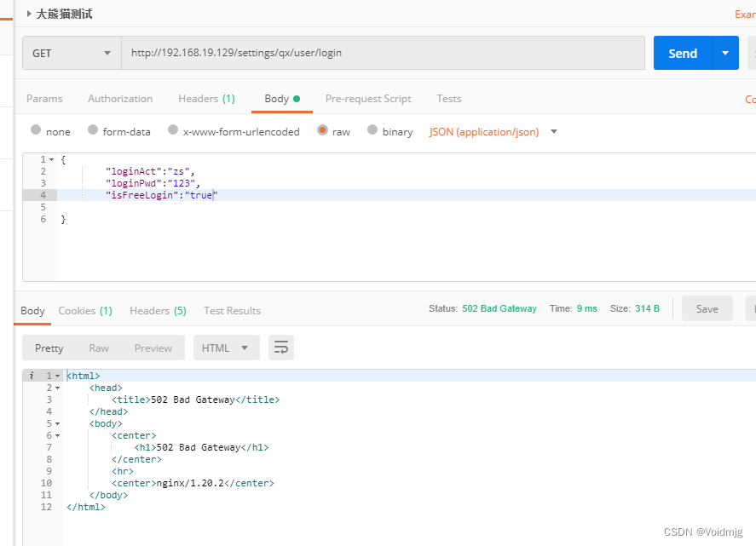Viewport: 756px width, 546px height.
Task: Collapse JSON body at line 1
Action: click(x=52, y=159)
